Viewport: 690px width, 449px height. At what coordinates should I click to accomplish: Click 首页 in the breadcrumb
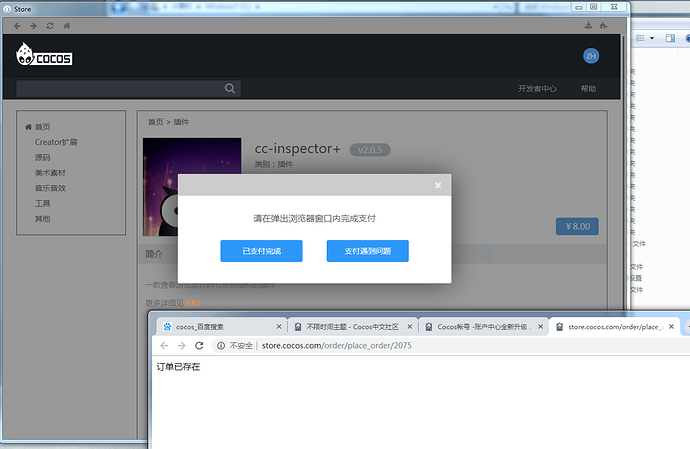point(155,122)
